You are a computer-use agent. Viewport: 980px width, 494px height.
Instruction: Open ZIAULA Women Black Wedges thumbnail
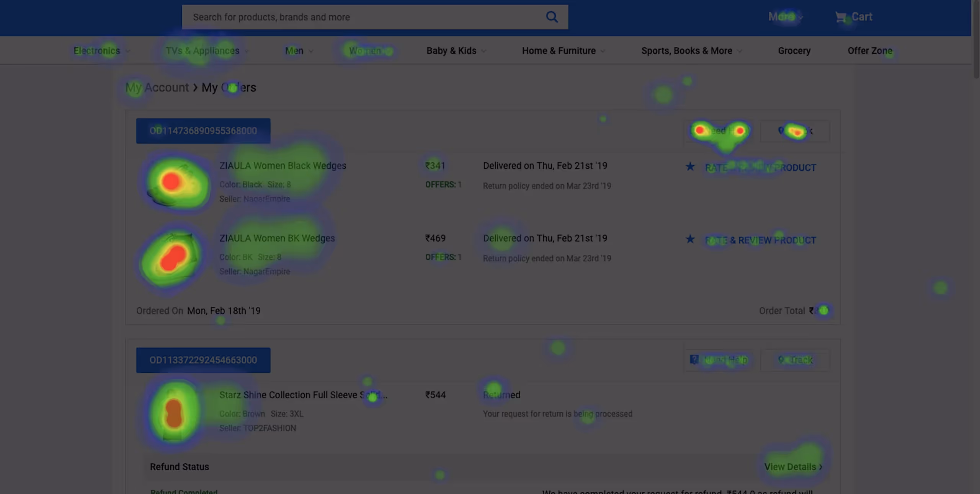177,183
